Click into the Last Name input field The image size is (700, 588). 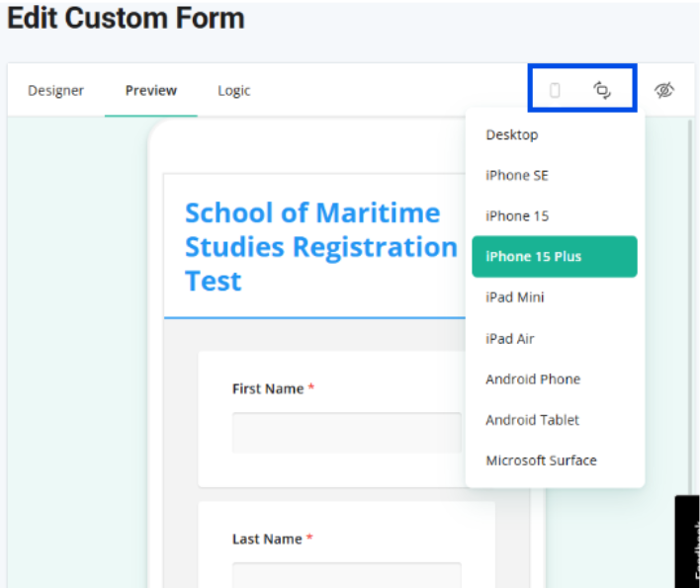[x=346, y=574]
